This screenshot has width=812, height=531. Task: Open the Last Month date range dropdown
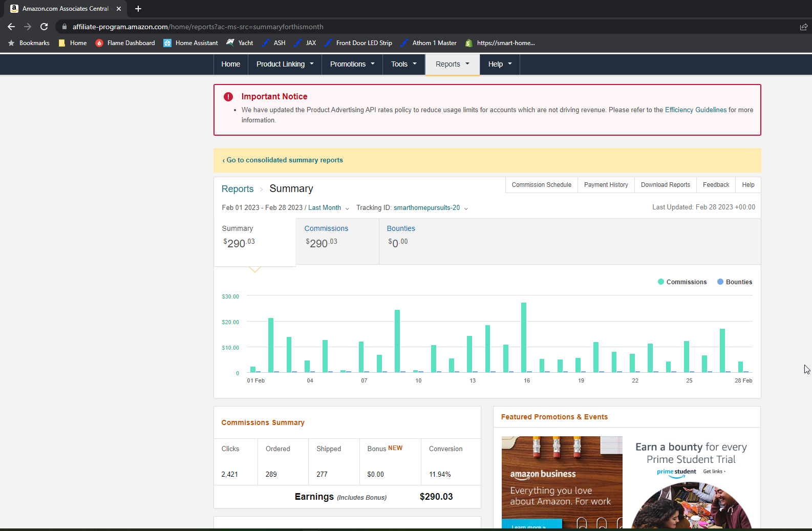pos(329,208)
